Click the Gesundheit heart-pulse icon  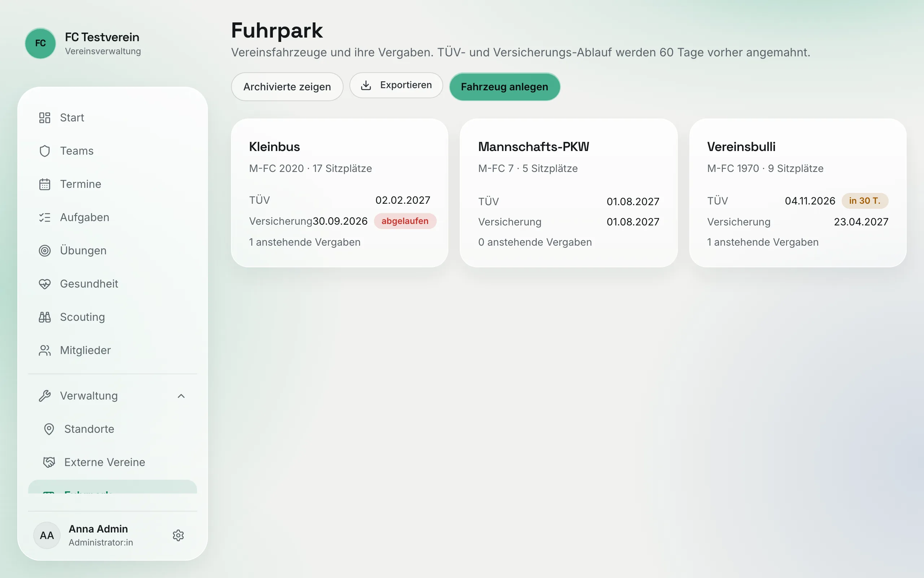coord(45,284)
